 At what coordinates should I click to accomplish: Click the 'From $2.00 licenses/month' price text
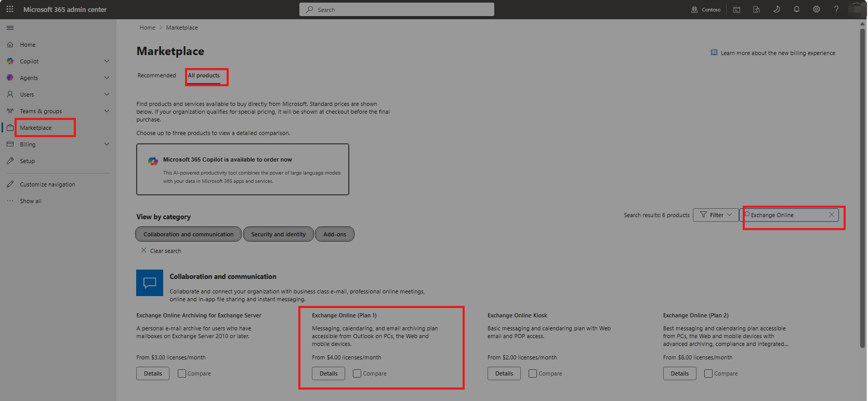[x=522, y=357]
